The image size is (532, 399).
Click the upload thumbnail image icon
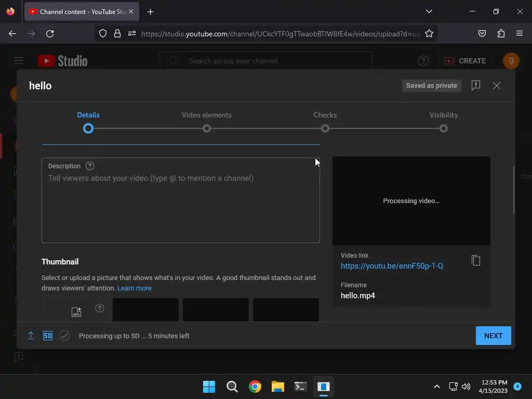pos(76,312)
